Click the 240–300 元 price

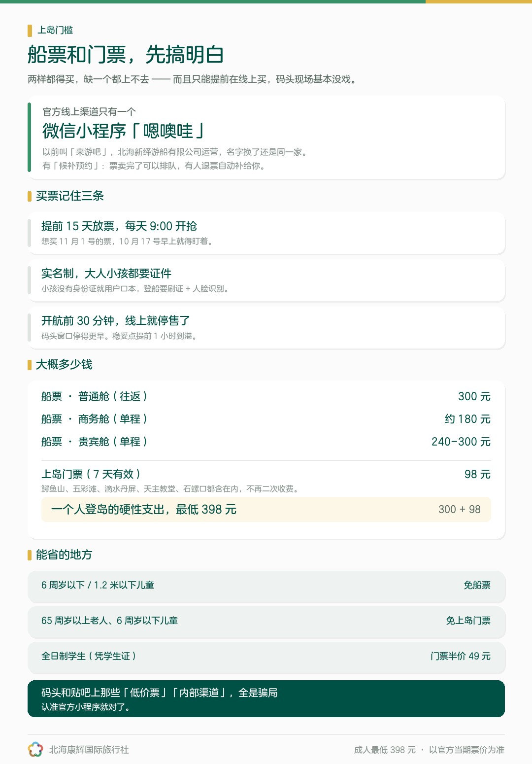pos(461,442)
